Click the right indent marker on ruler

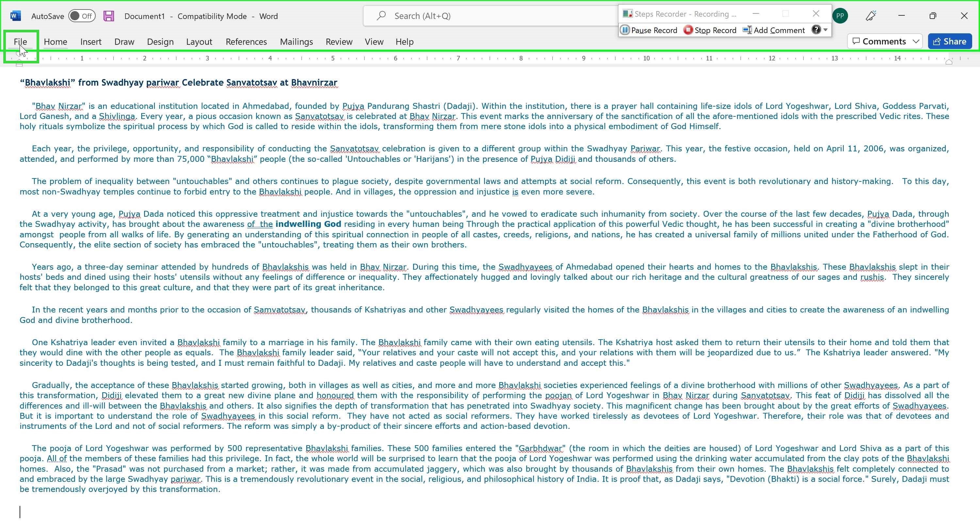coord(949,62)
